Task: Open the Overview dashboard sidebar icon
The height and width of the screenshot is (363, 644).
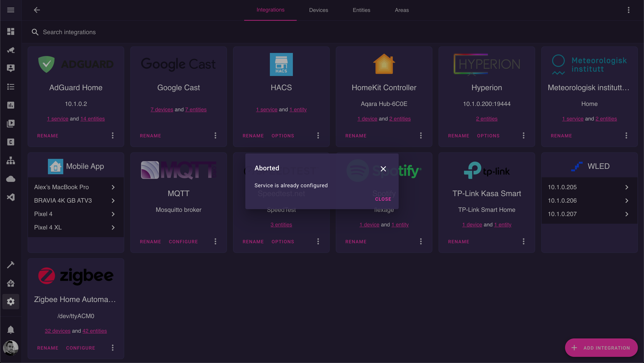Action: point(11,31)
